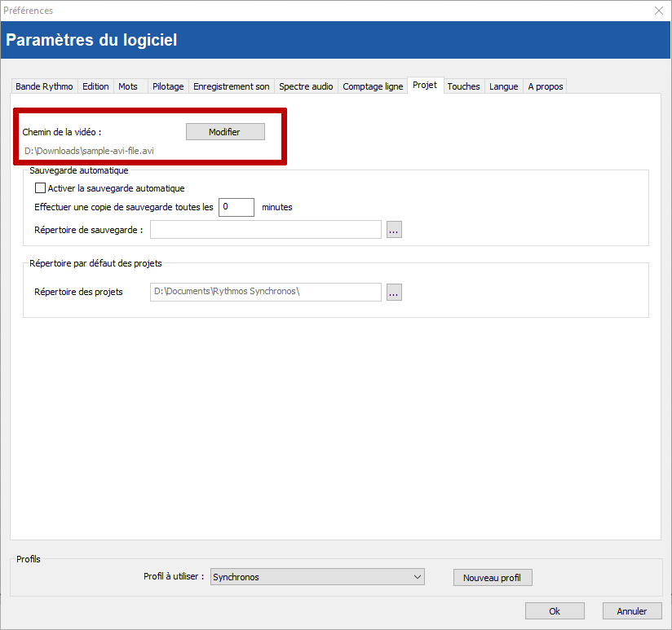Expand the Profil à utiliser dropdown
Viewport: 672px width, 630px height.
tap(317, 577)
